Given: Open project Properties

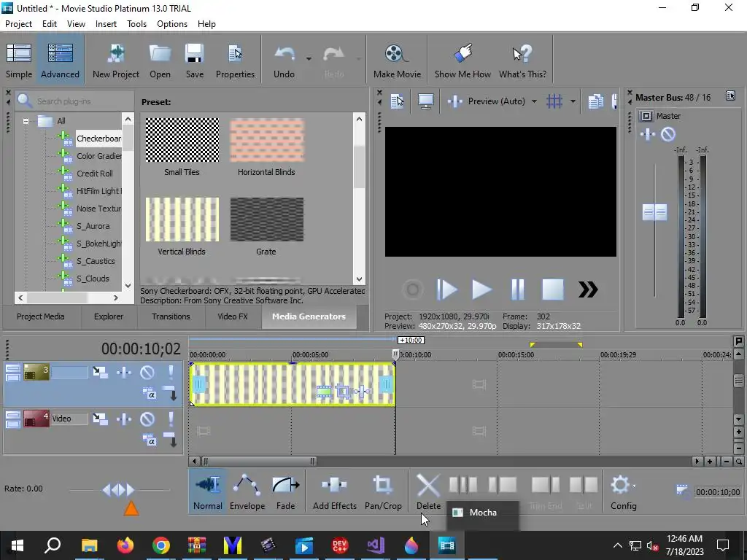Looking at the screenshot, I should 235,60.
